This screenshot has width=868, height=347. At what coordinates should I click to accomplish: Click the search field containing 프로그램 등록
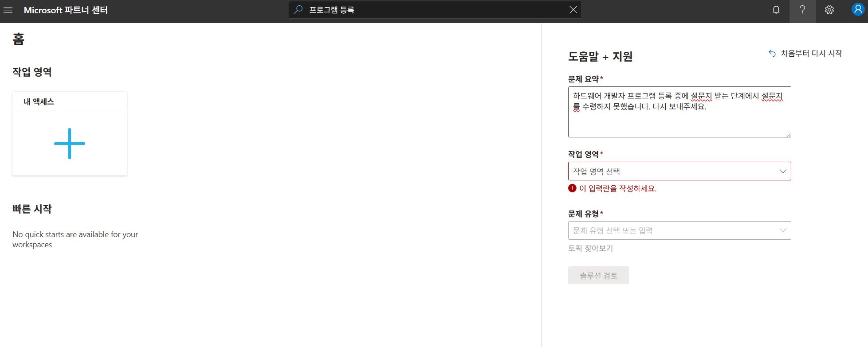(x=435, y=10)
